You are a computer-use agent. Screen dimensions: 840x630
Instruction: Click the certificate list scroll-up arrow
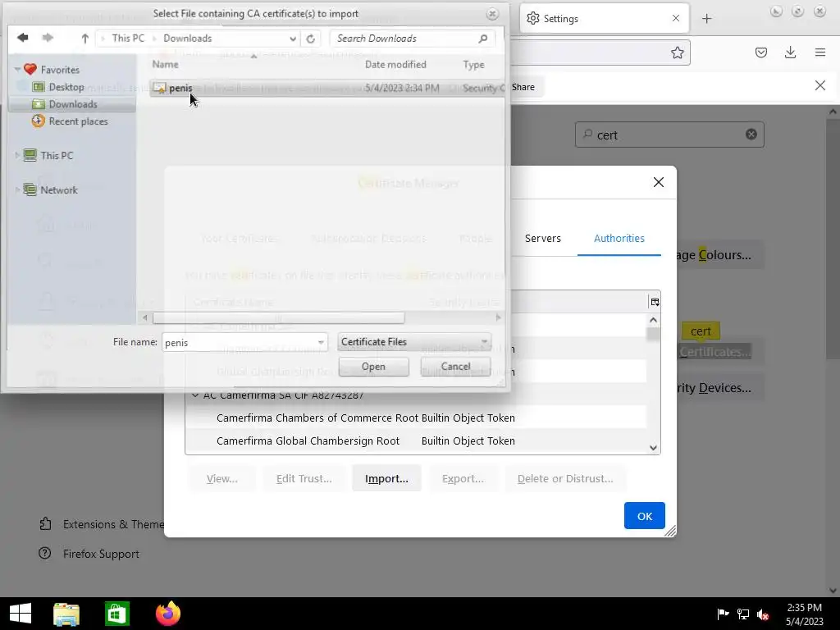(x=653, y=321)
